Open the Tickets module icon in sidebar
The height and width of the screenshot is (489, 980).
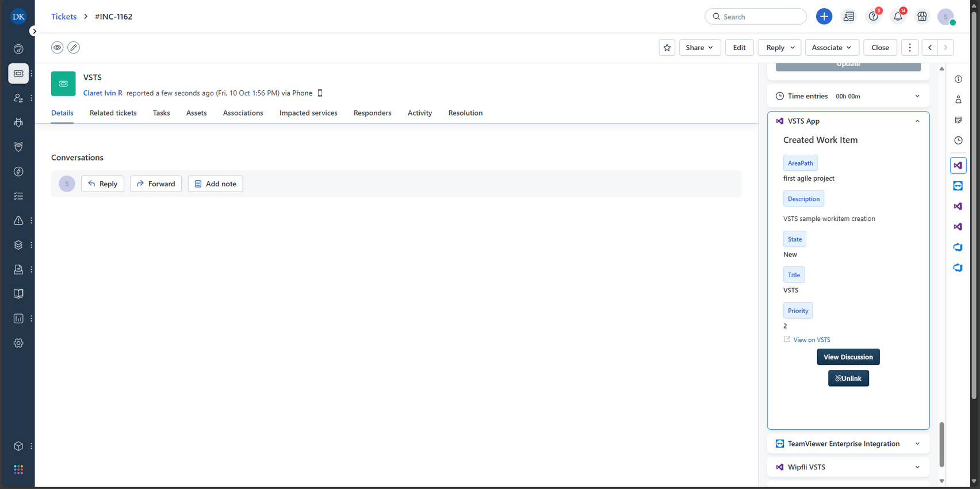(x=18, y=74)
